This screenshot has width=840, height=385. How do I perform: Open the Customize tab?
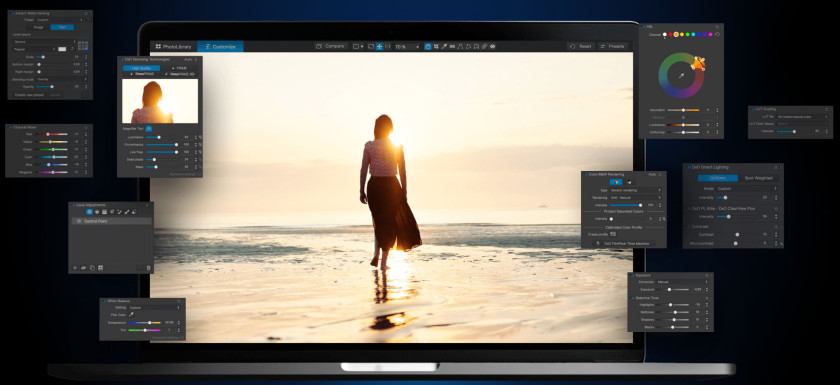pyautogui.click(x=220, y=47)
